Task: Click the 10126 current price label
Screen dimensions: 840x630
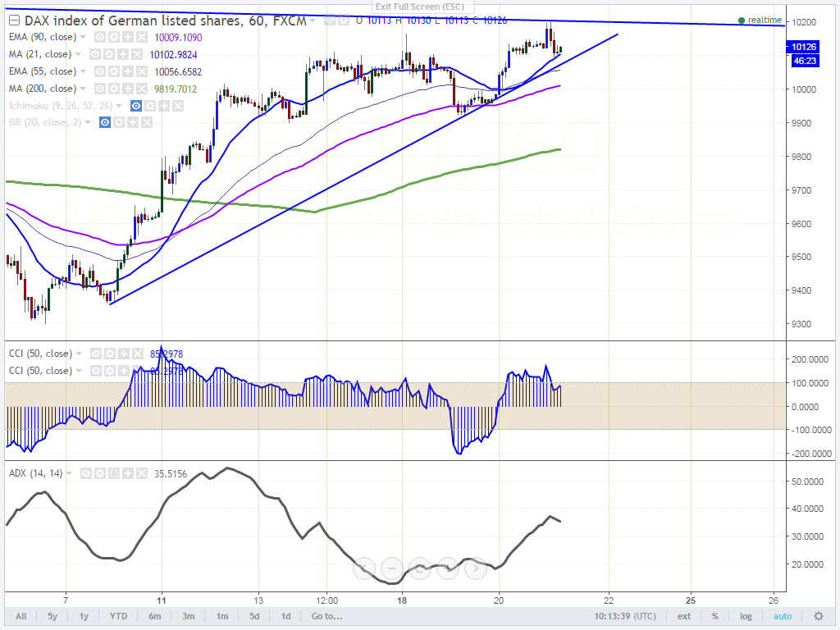Action: (x=804, y=47)
